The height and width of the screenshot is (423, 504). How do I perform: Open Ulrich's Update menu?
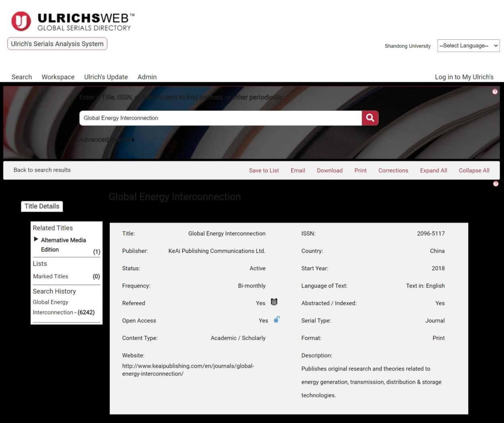tap(106, 77)
